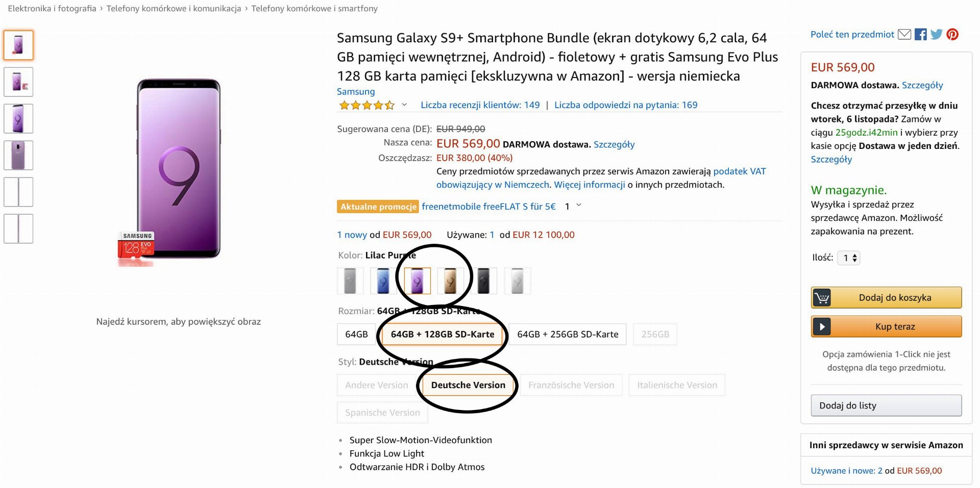This screenshot has height=488, width=980.
Task: Open the Samsung brand link
Action: pos(356,91)
